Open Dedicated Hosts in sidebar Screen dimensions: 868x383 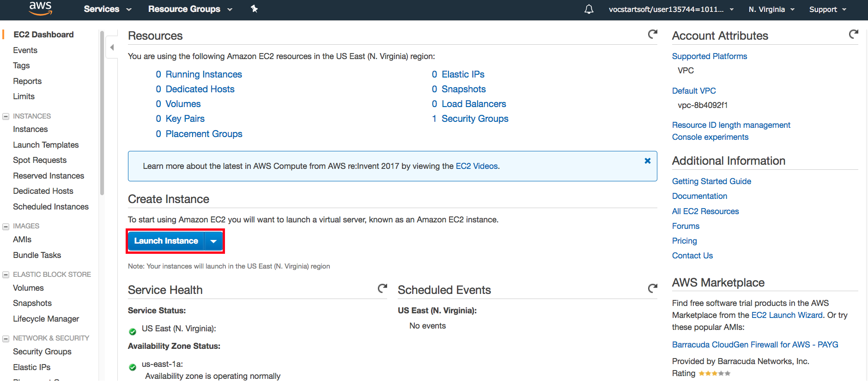point(43,191)
